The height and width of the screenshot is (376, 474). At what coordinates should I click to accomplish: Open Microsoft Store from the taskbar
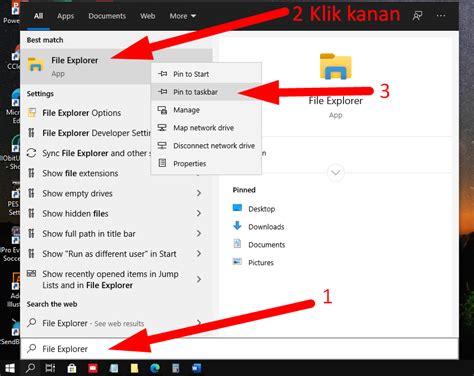(x=72, y=368)
